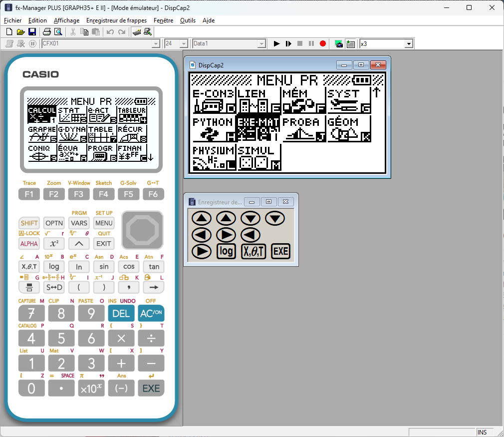Click the toolbar icon right of keyboard icon
This screenshot has width=504, height=437.
point(148,32)
